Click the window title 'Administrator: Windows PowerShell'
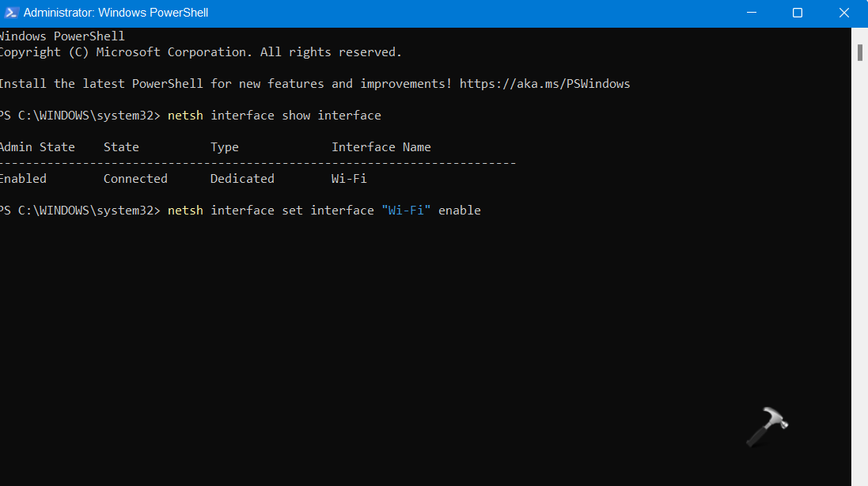 point(116,13)
